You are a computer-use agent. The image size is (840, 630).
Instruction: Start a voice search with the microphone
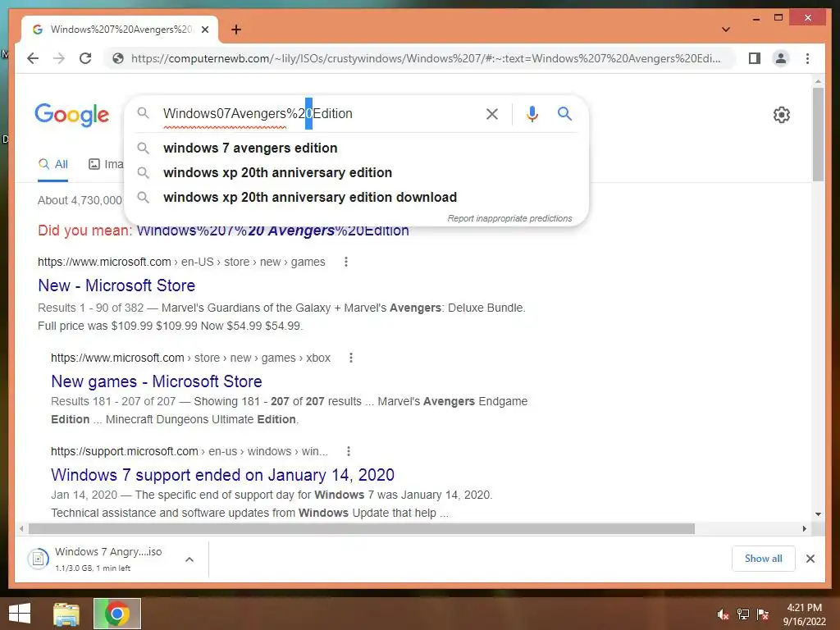pos(532,113)
